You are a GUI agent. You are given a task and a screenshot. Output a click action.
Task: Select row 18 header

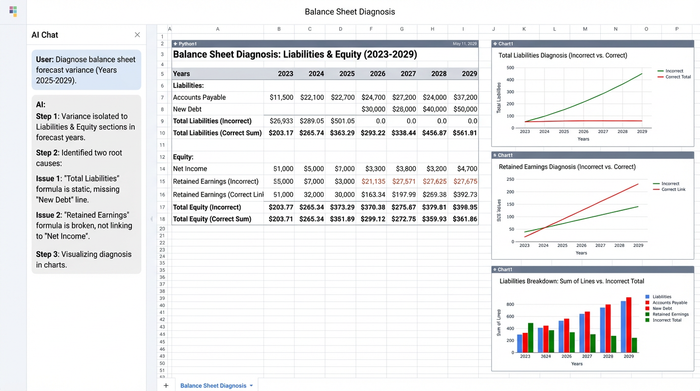pos(162,219)
